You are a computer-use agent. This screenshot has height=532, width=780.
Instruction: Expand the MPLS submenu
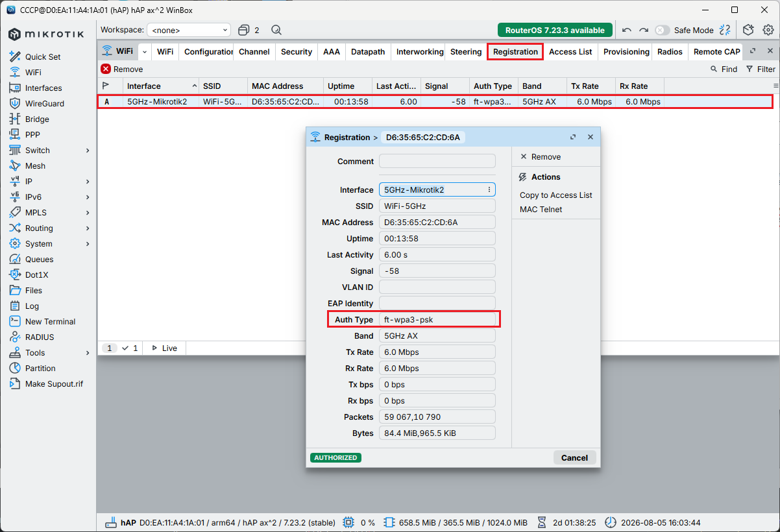pyautogui.click(x=88, y=212)
